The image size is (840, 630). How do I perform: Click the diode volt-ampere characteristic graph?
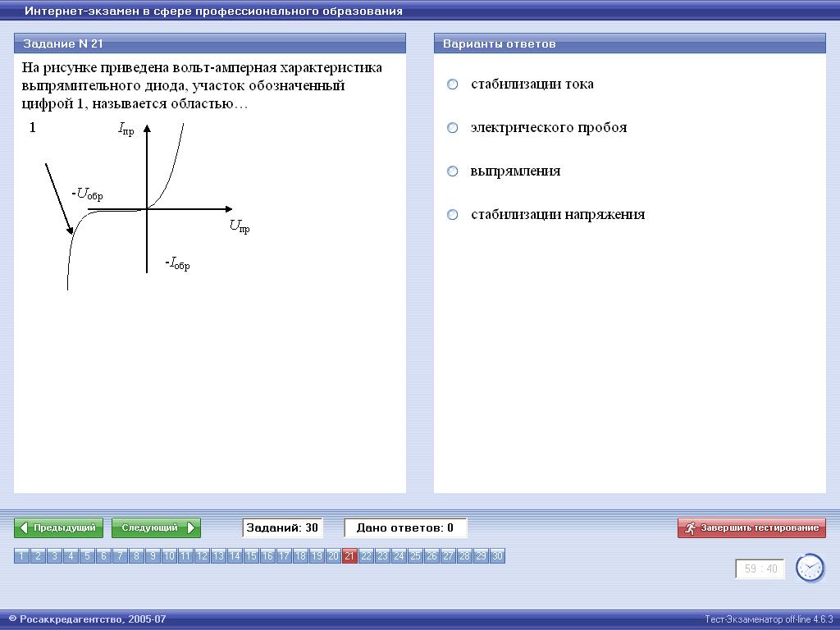(139, 206)
